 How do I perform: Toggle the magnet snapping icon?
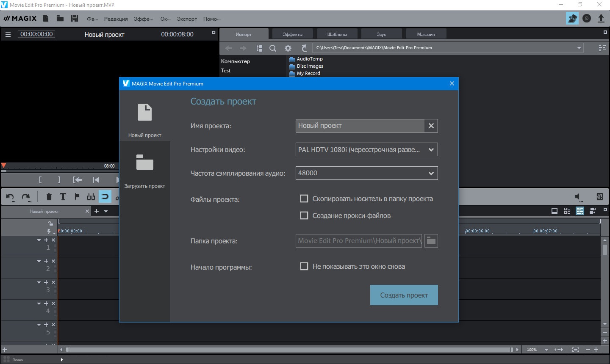(105, 196)
